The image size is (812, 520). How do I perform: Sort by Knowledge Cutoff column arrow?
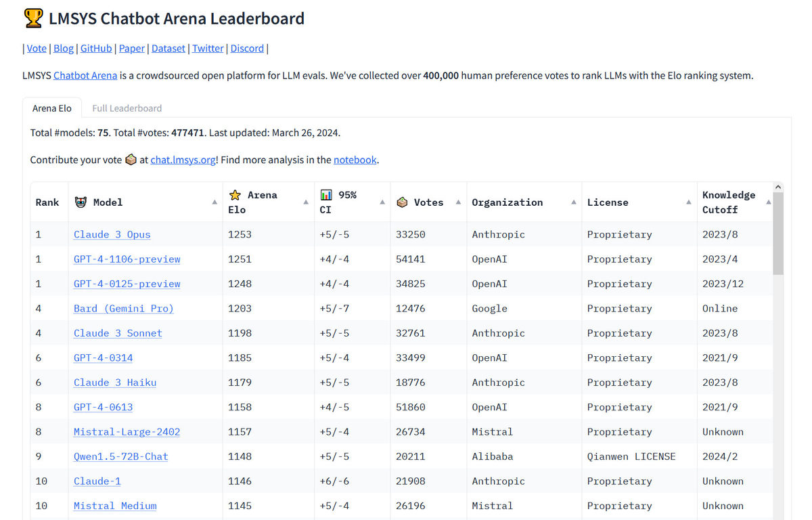coord(768,202)
